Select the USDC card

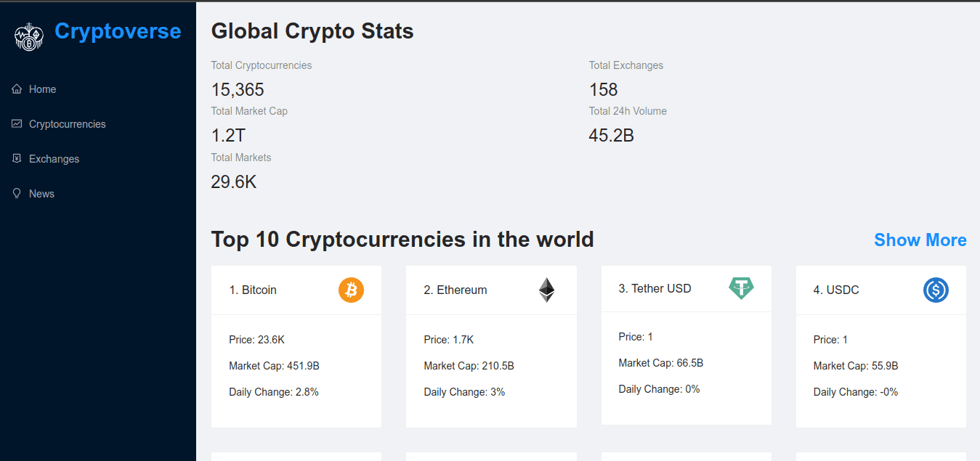coord(880,345)
